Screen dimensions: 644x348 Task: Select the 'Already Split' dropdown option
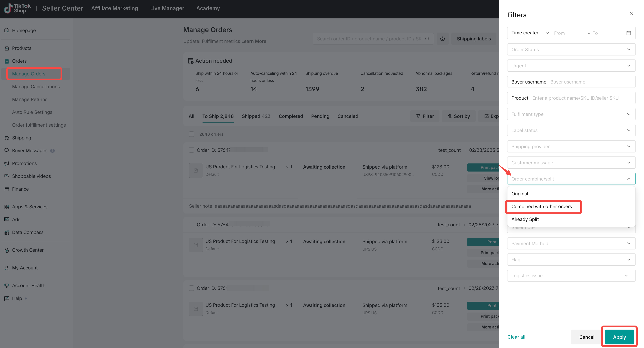(525, 219)
